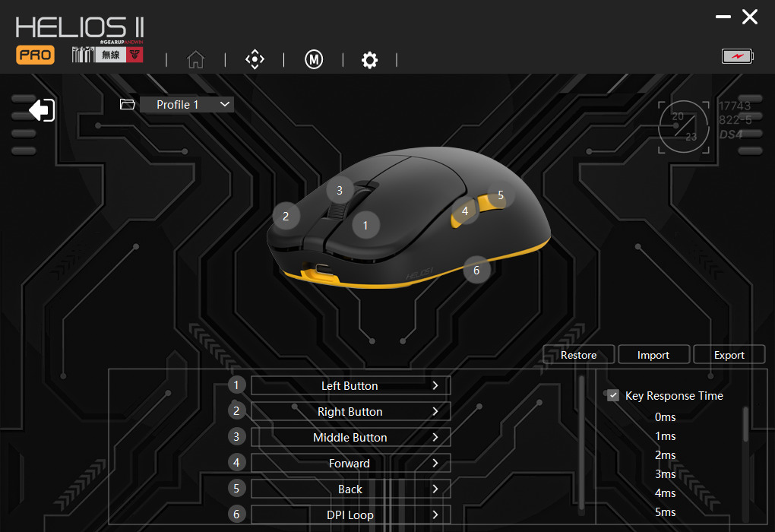Click the Restore button
The image size is (775, 532).
pyautogui.click(x=579, y=354)
